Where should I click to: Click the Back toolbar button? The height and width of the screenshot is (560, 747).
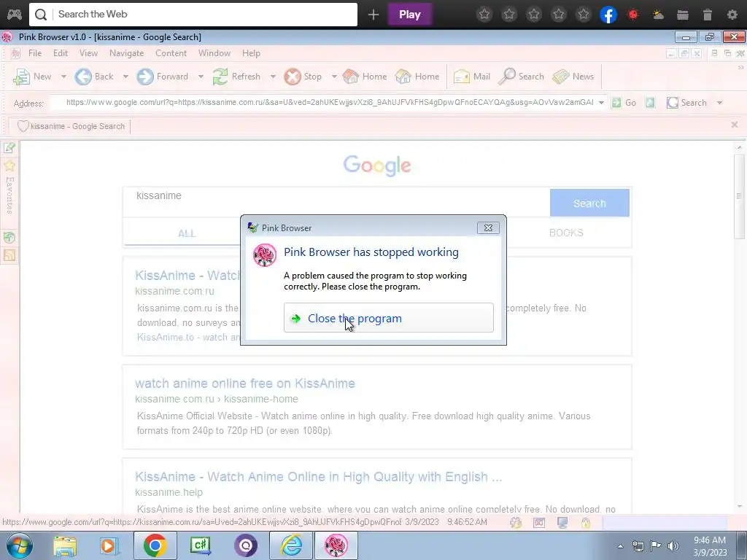click(x=94, y=76)
